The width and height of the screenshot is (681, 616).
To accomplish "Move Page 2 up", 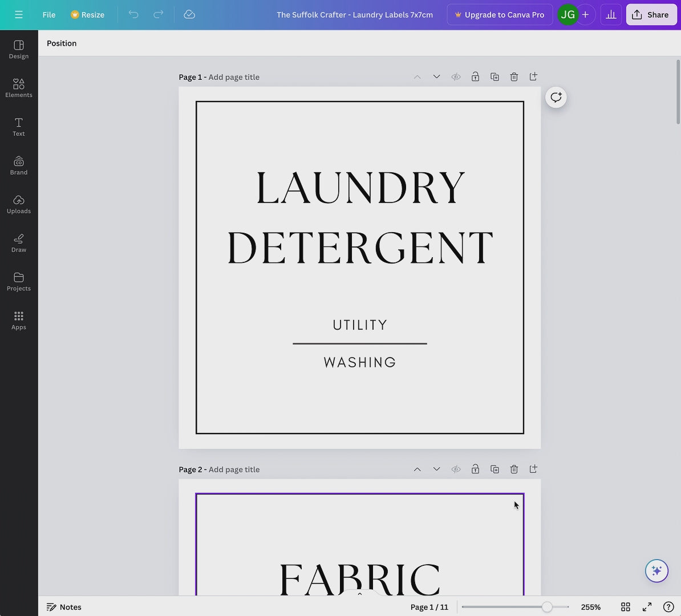I will pos(417,469).
